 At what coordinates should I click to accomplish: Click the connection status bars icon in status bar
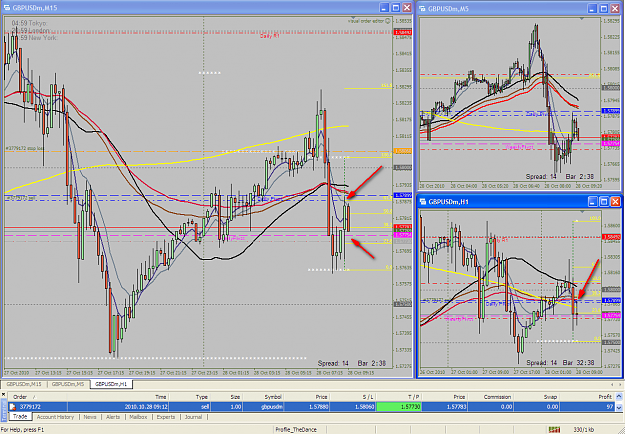tap(554, 430)
